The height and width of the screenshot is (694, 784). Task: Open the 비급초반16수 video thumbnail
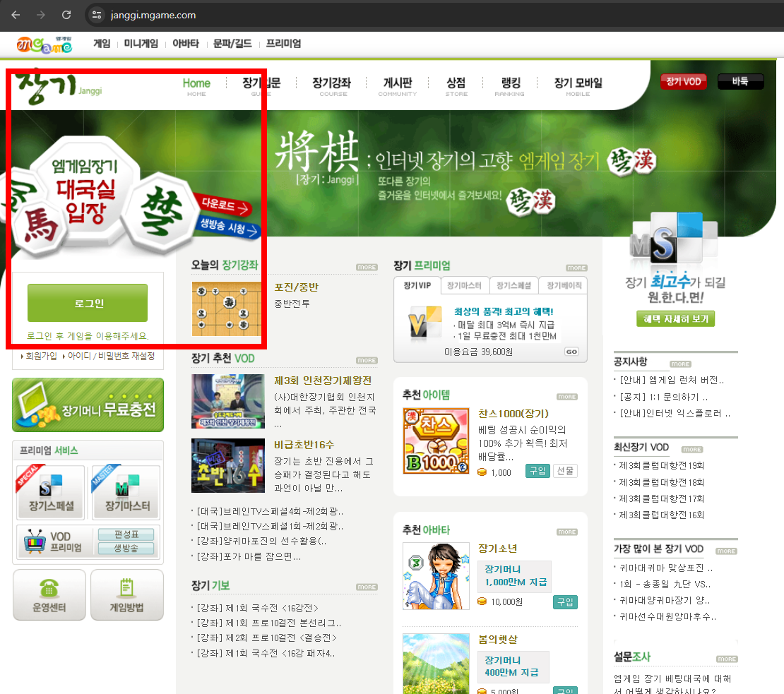[228, 466]
